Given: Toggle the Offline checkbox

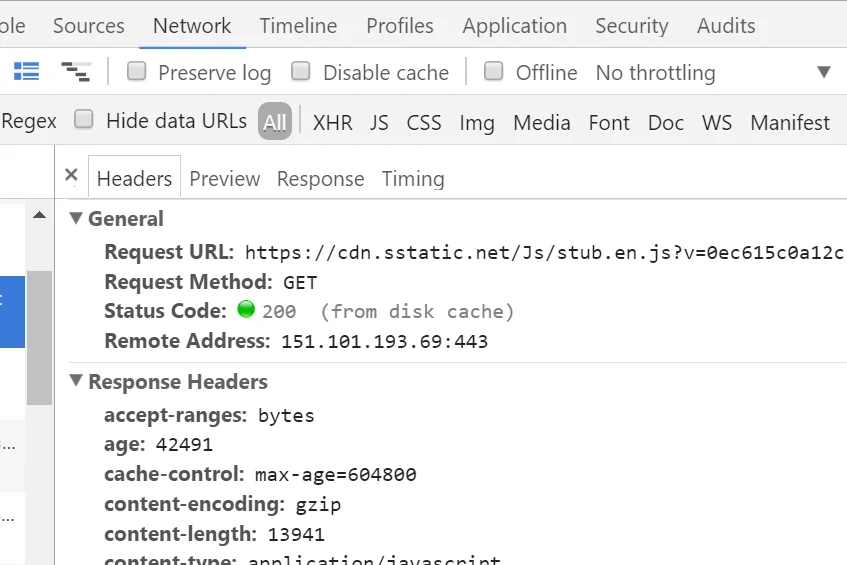Looking at the screenshot, I should pyautogui.click(x=493, y=71).
